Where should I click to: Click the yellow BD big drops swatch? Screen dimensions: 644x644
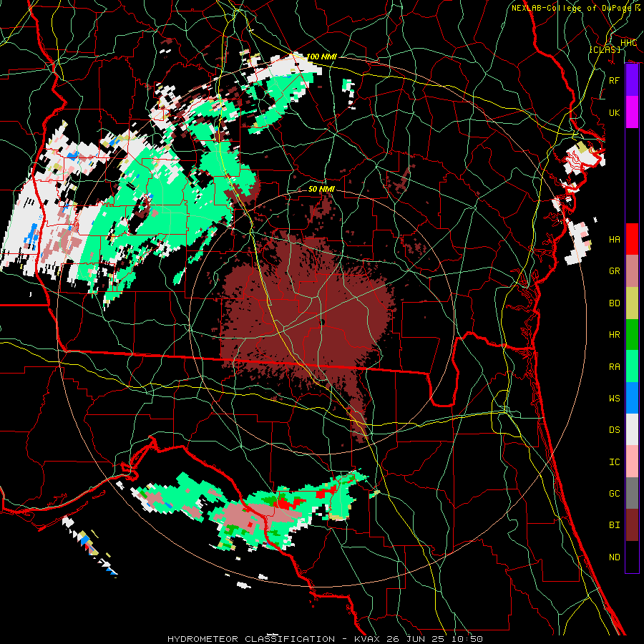pyautogui.click(x=632, y=303)
